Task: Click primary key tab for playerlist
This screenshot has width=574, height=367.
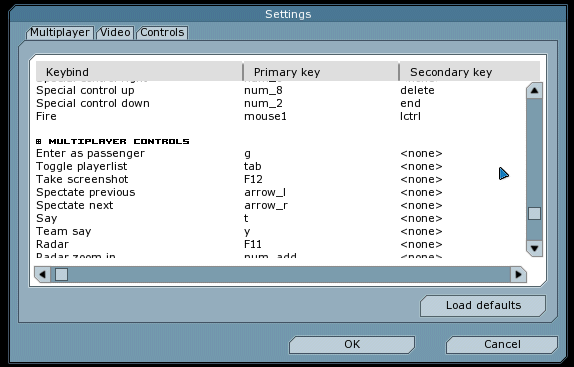Action: click(253, 166)
